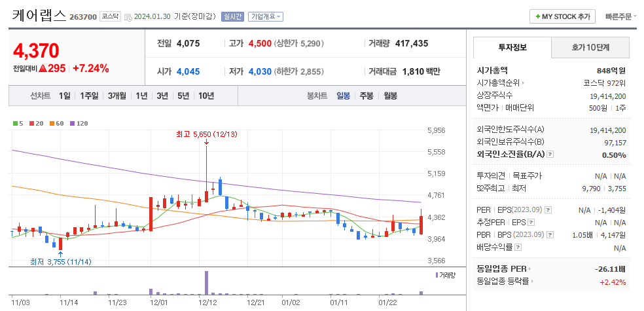
Task: Select the 1주일 line chart period
Action: pos(89,96)
